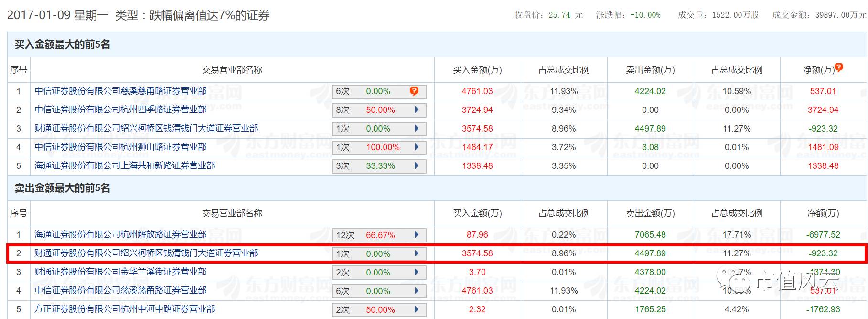Expand arrow for sell-list 绍兴柯桥区 1次 0.00%

(417, 253)
